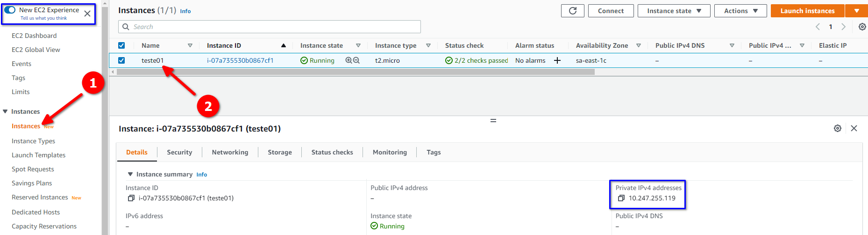Image resolution: width=868 pixels, height=235 pixels.
Task: Click 2/2 checks passed status
Action: pos(477,60)
